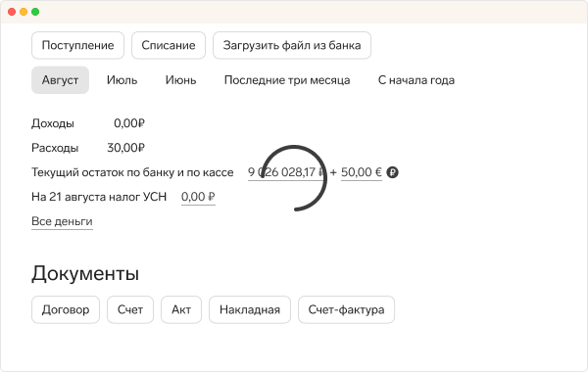Switch to the Июль tab

tap(122, 80)
